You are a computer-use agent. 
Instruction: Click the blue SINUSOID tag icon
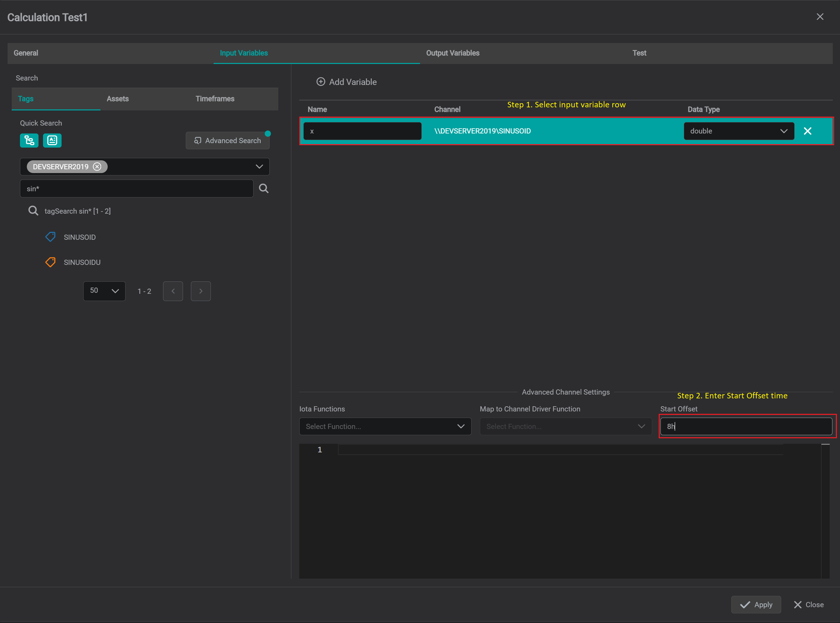click(x=51, y=237)
